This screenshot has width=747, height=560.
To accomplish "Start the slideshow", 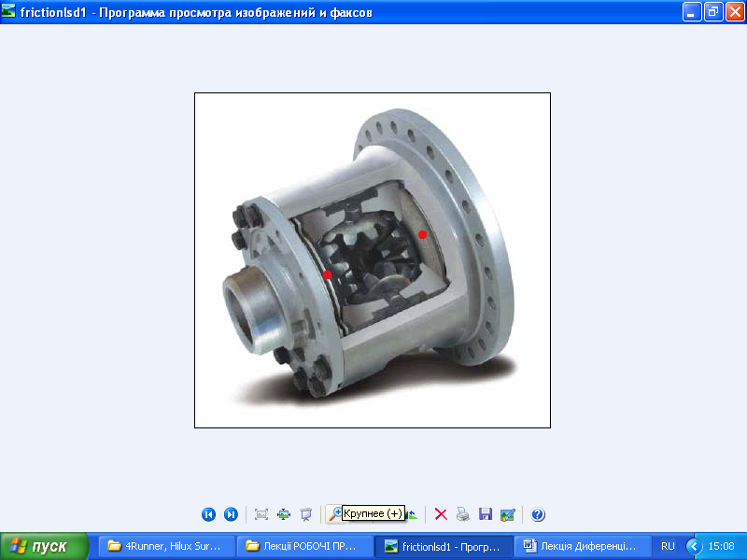I will point(306,514).
